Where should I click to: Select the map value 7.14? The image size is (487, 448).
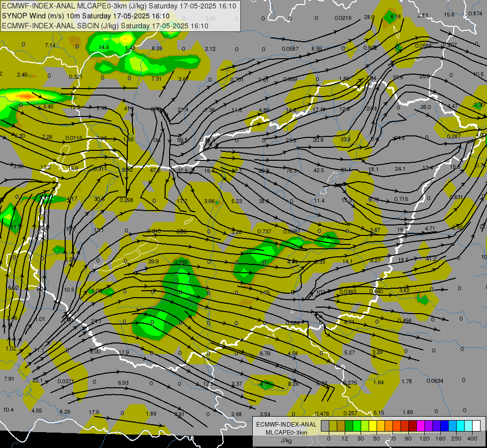[50, 45]
